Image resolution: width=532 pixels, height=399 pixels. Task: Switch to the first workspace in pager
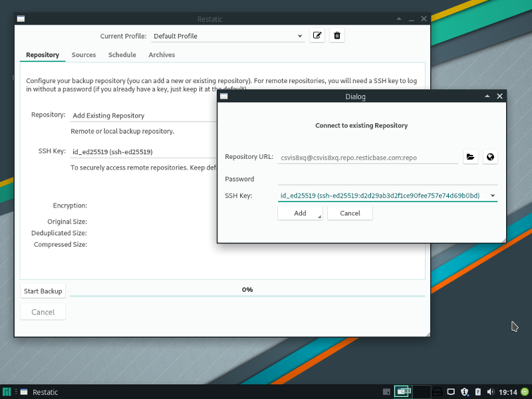[x=403, y=392]
